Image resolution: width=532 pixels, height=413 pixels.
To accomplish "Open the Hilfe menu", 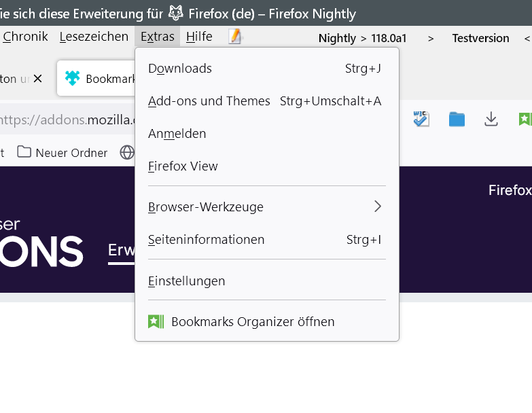I will click(199, 37).
